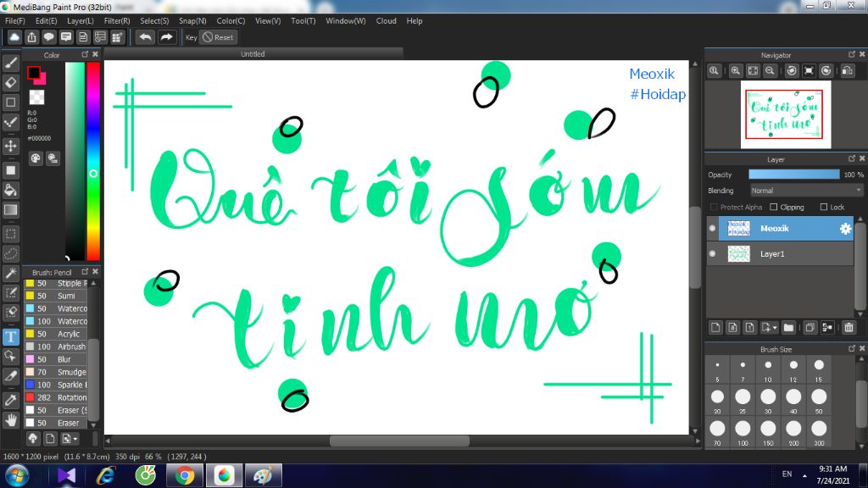The image size is (868, 488).
Task: Delete layer with the trash icon
Action: coord(849,328)
